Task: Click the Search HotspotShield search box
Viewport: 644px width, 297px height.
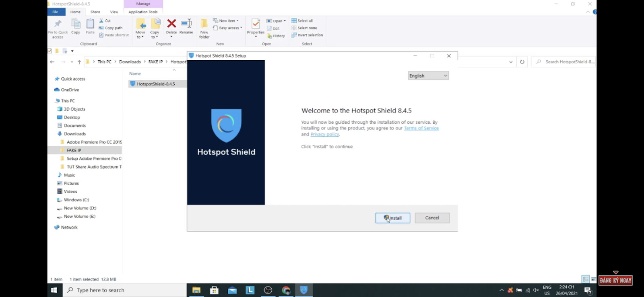Action: click(564, 62)
